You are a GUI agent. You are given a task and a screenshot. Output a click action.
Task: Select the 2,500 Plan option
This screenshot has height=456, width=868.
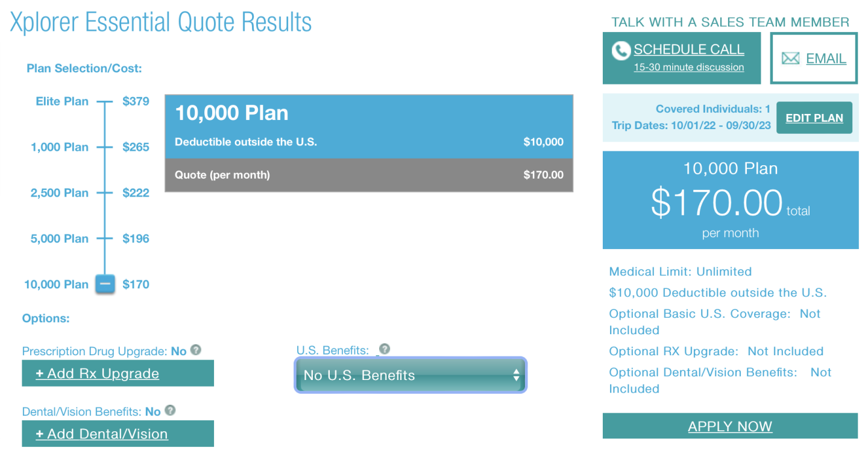(60, 193)
